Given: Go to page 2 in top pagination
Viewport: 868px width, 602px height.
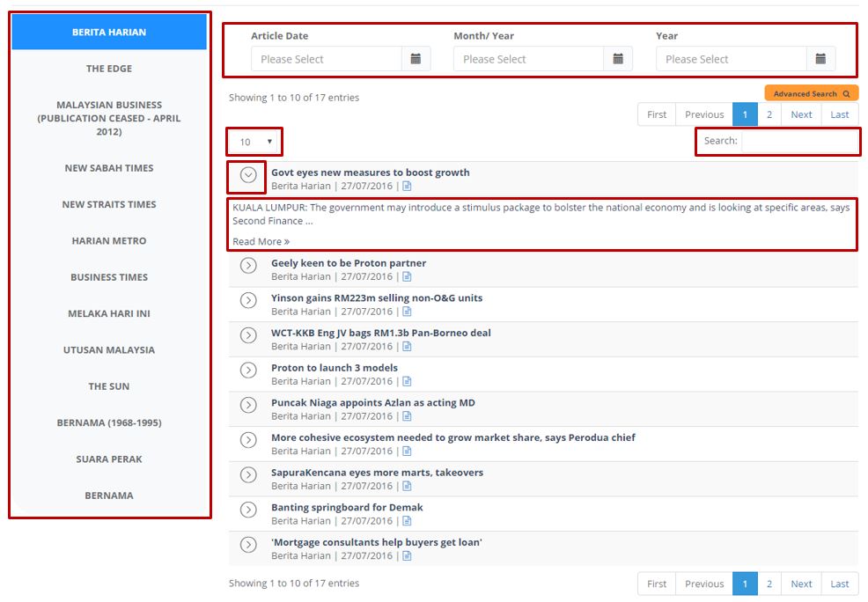Looking at the screenshot, I should click(x=769, y=114).
